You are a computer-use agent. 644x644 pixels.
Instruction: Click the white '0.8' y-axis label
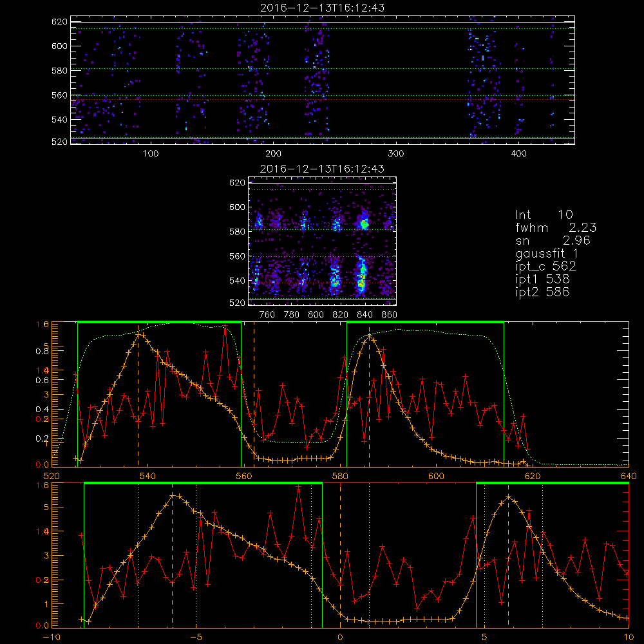coord(43,351)
